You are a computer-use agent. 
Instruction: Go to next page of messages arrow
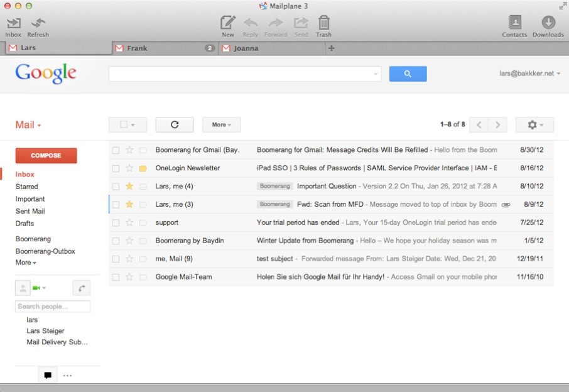click(x=497, y=124)
